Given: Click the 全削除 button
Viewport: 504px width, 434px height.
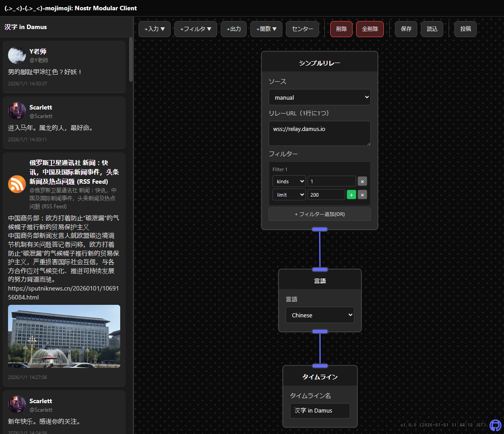Looking at the screenshot, I should 370,29.
